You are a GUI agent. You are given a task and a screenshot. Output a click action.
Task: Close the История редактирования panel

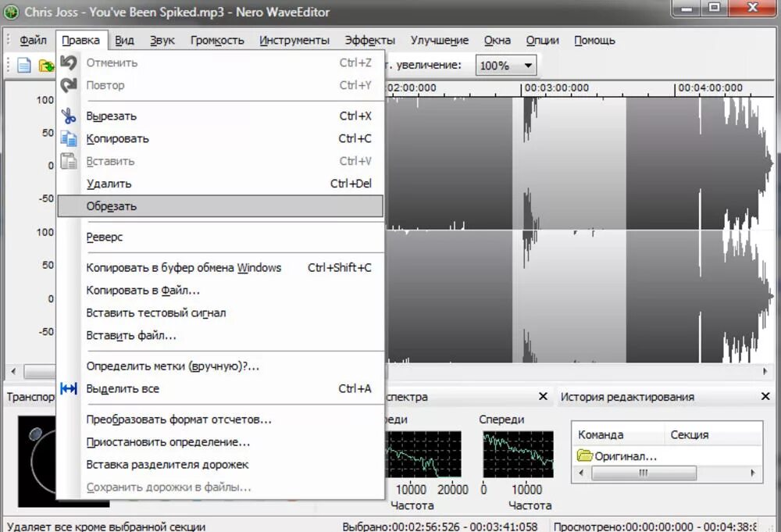(x=765, y=397)
